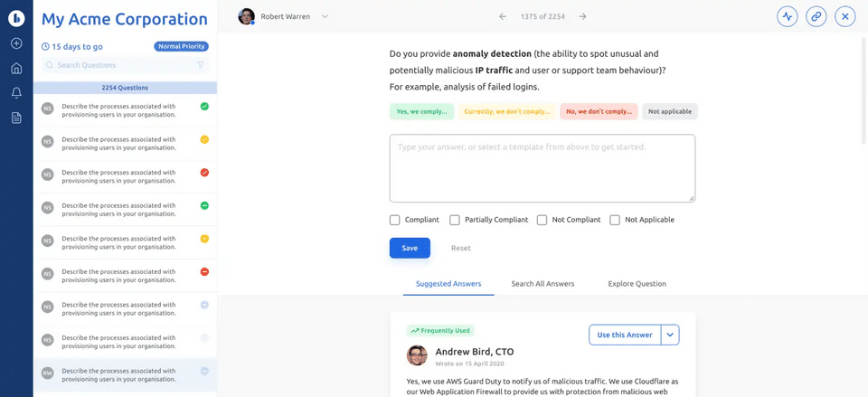Click the app logo in the sidebar
Viewport: 868px width, 397px height.
tap(16, 18)
